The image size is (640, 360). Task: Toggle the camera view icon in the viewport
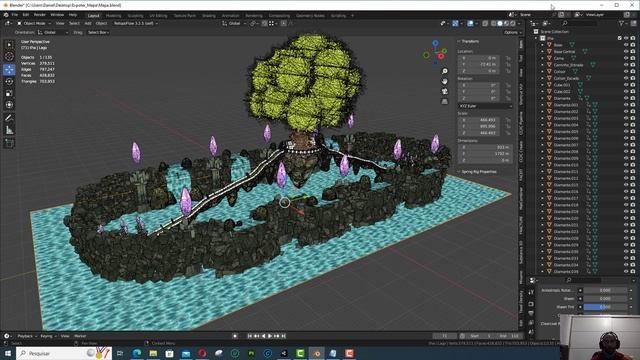point(444,91)
